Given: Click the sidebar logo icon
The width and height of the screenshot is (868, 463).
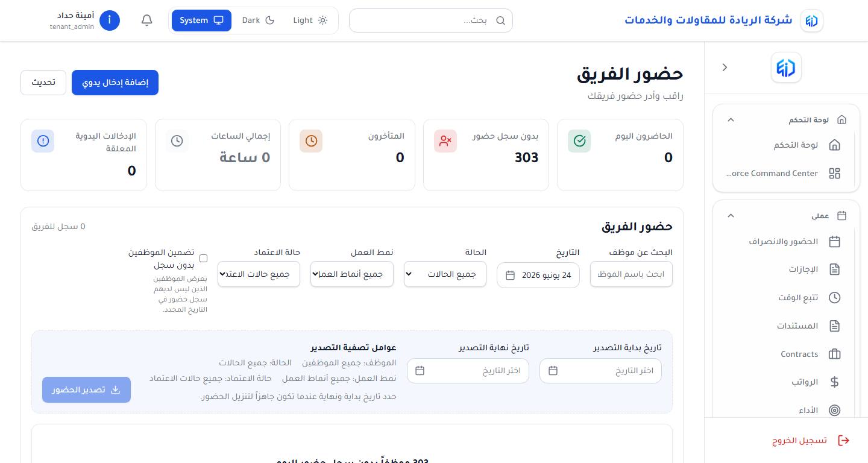Looking at the screenshot, I should [x=786, y=68].
